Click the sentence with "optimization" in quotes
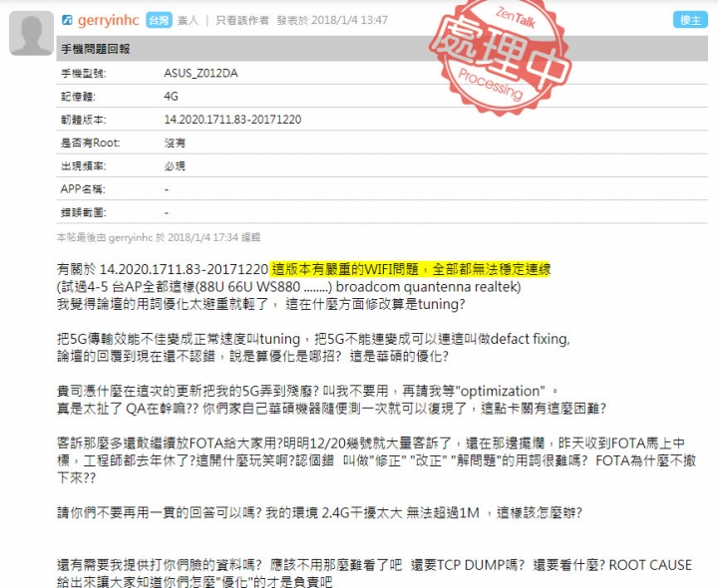Screen dimensions: 718x588 click(308, 392)
